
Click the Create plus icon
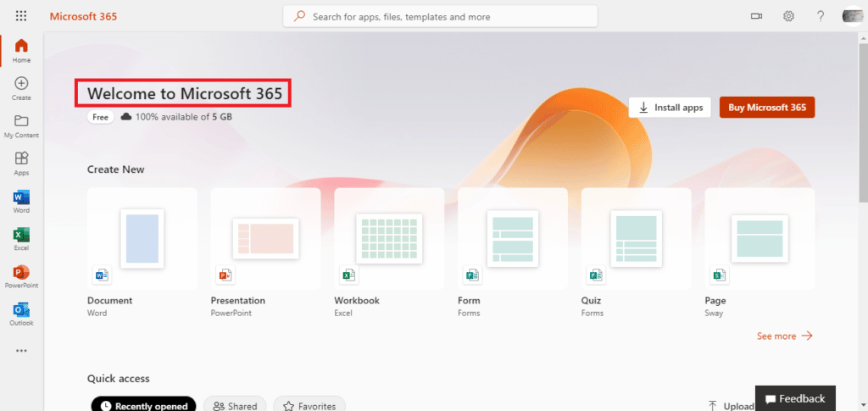[21, 84]
